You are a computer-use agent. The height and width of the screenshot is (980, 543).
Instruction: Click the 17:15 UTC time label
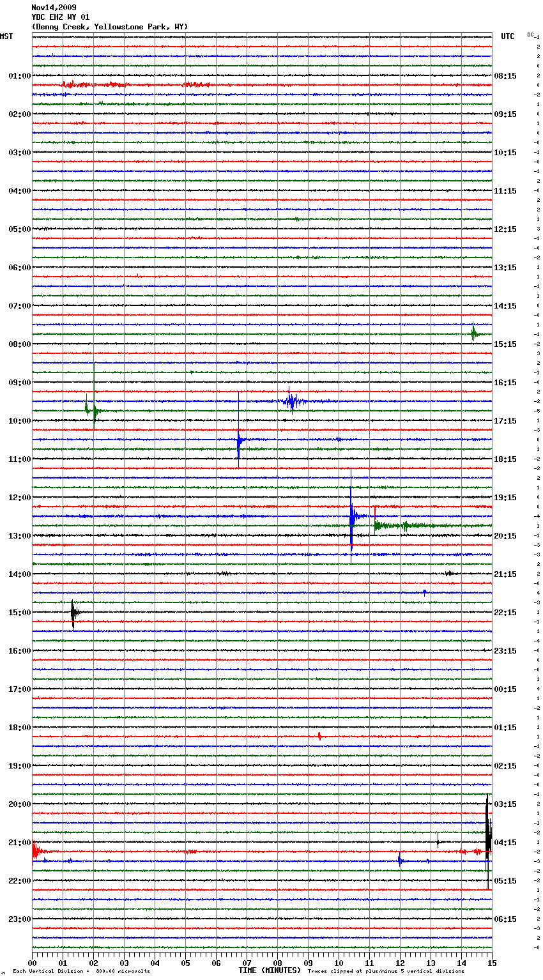505,421
